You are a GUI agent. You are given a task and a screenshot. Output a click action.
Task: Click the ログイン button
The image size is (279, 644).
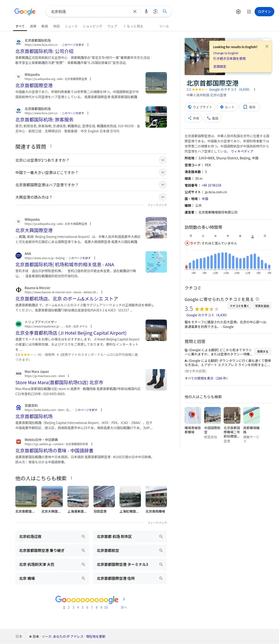(x=264, y=11)
